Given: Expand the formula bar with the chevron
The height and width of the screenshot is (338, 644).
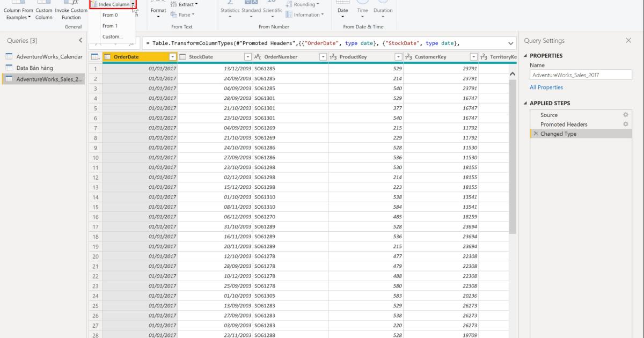Looking at the screenshot, I should (x=509, y=43).
